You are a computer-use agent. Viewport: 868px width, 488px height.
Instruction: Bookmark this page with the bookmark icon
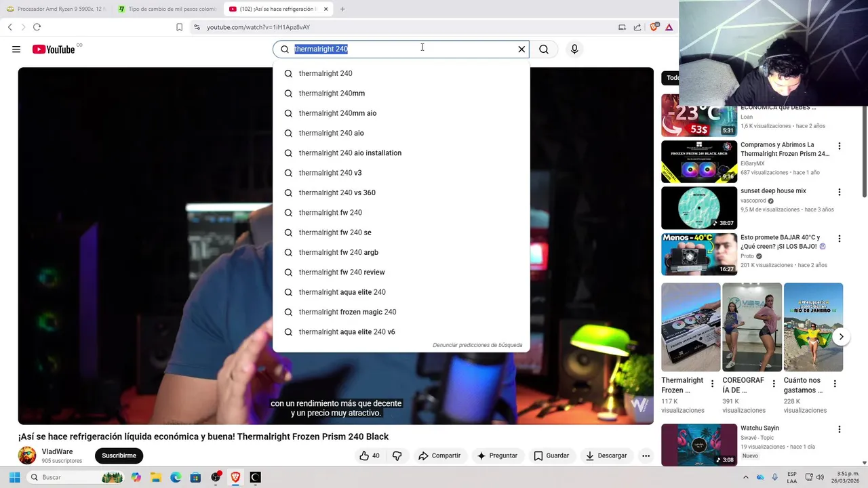coord(179,27)
